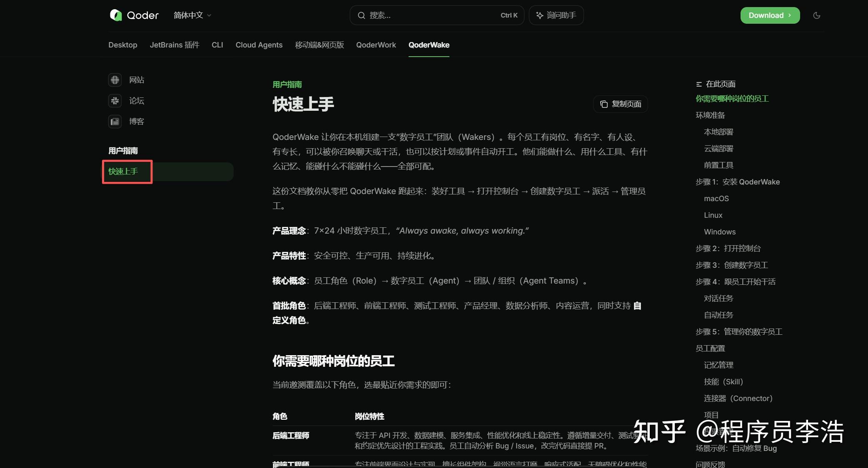The image size is (868, 468).
Task: Jump to 步骤 2: 打开控制台
Action: (728, 249)
